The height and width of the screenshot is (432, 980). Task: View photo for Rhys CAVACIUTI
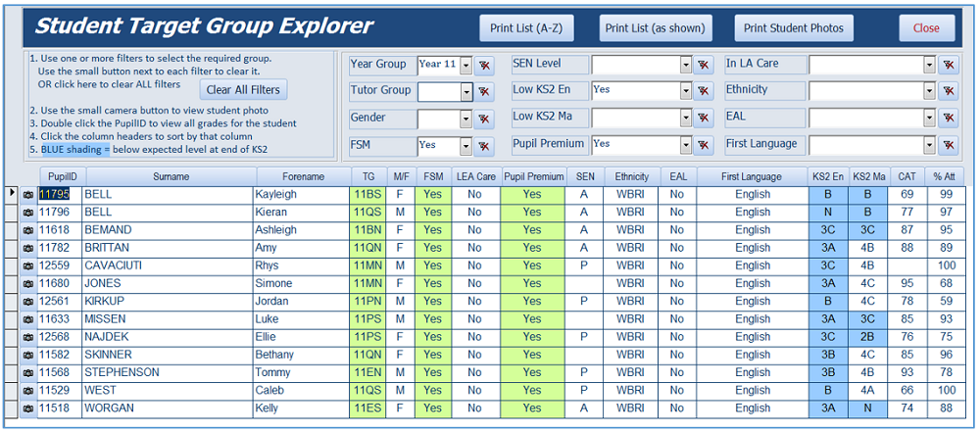(x=28, y=266)
